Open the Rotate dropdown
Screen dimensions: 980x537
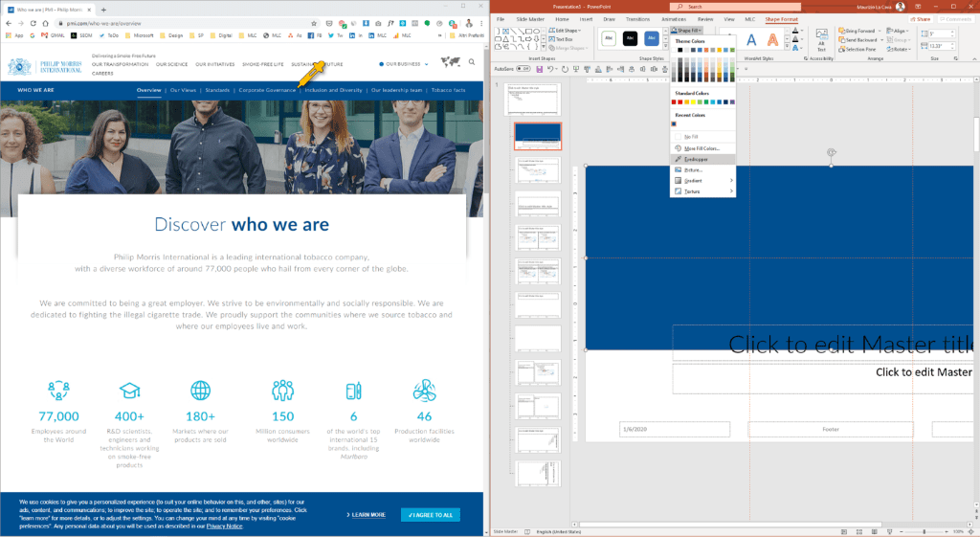pos(899,50)
